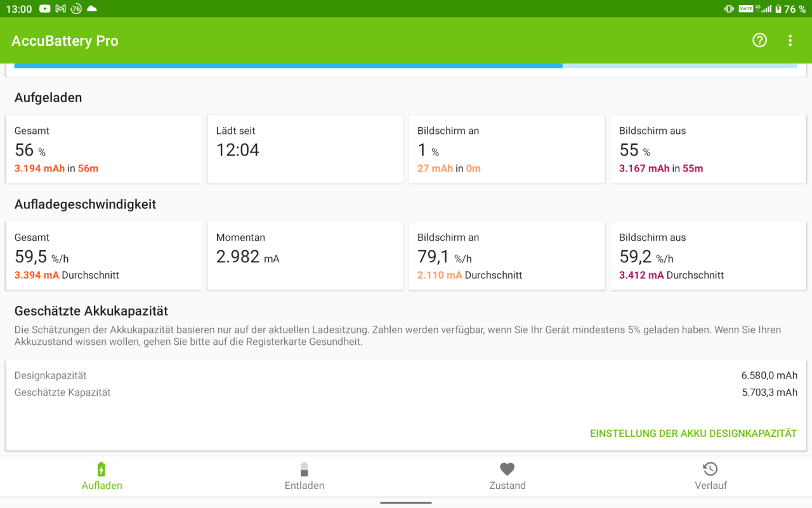Tap the 6.580,0 mAh design capacity value
Viewport: 812px width, 508px height.
(769, 375)
